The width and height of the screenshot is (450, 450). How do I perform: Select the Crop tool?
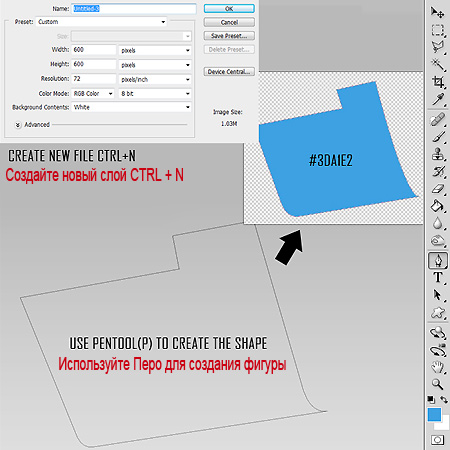pos(438,82)
